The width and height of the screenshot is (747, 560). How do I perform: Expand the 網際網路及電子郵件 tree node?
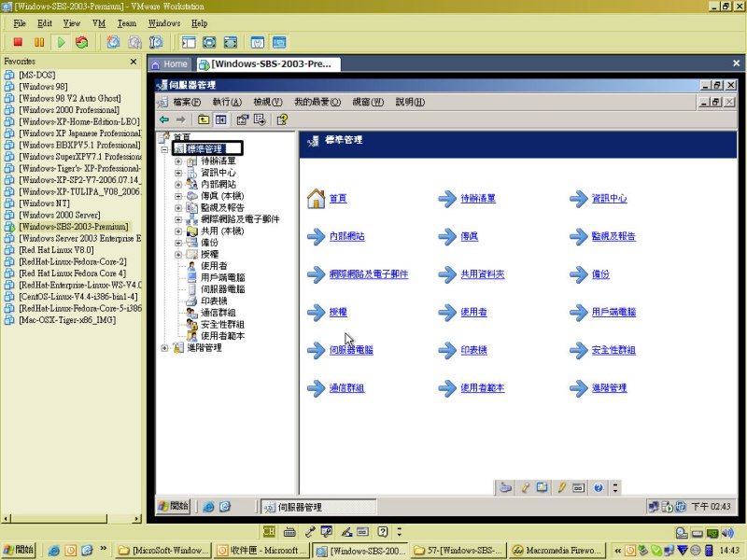(178, 219)
